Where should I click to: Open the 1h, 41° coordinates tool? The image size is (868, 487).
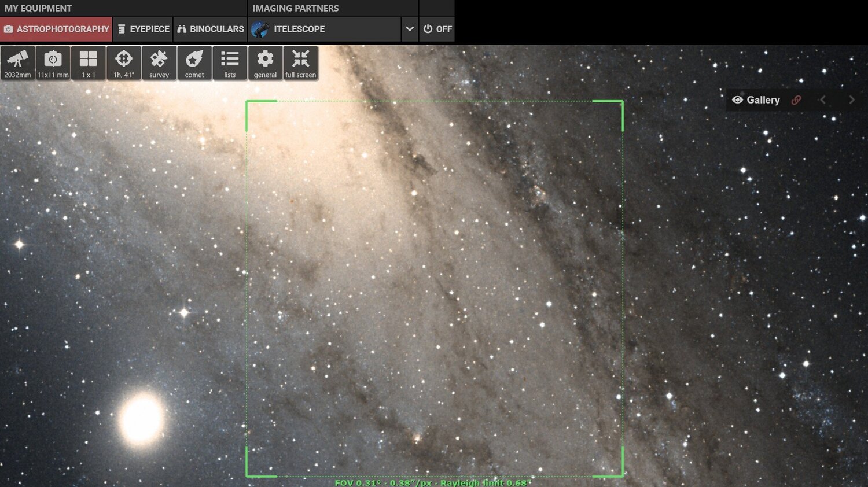tap(123, 62)
